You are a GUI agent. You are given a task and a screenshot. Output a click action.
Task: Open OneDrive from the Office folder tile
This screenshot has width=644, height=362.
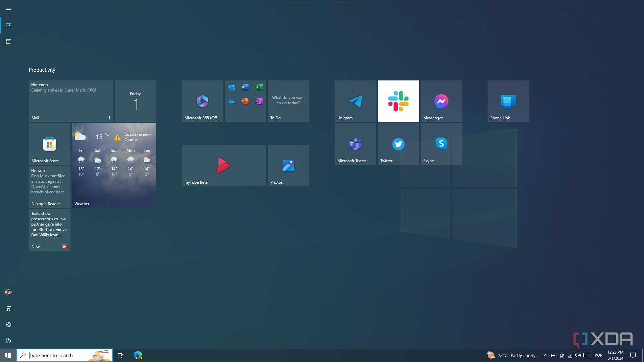pos(231,101)
